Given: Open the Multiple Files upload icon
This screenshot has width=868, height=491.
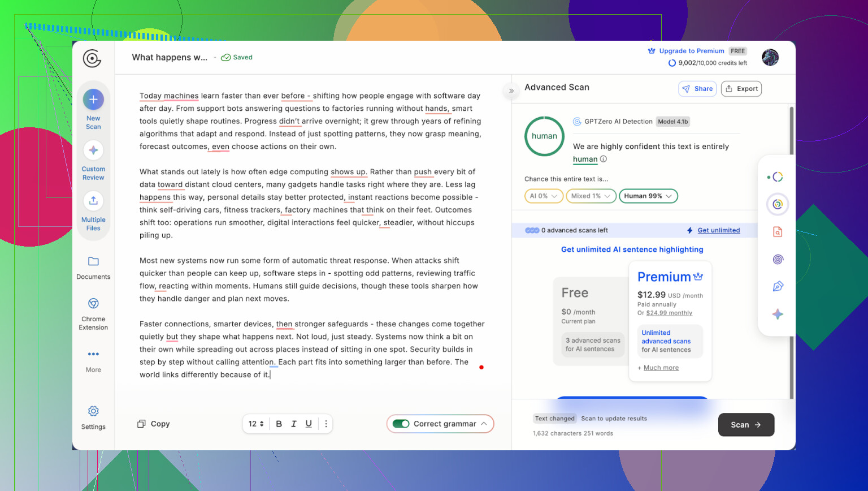Looking at the screenshot, I should point(93,201).
